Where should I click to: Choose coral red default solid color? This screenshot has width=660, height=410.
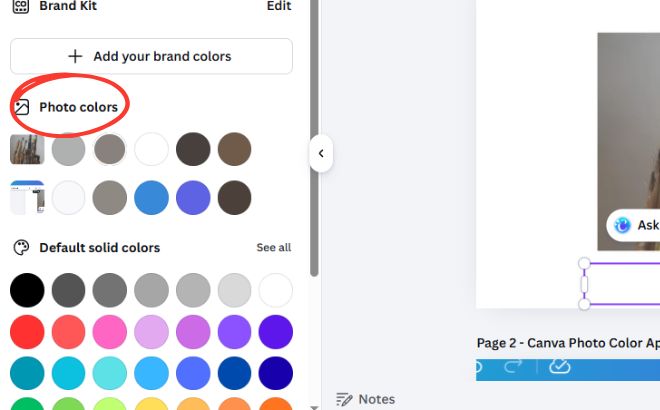coord(68,332)
